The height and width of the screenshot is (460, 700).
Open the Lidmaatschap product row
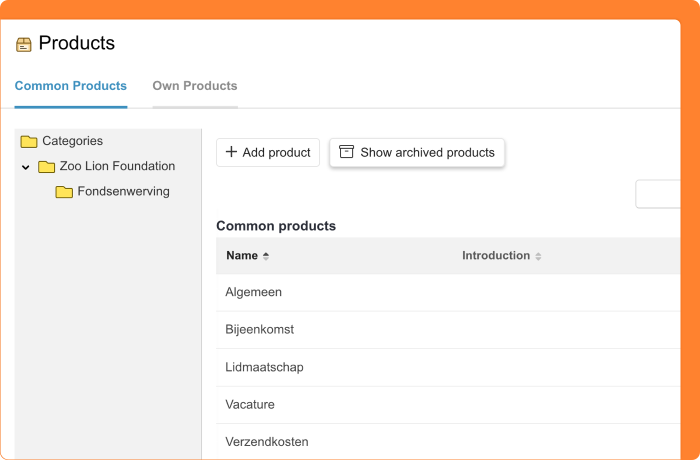point(448,368)
